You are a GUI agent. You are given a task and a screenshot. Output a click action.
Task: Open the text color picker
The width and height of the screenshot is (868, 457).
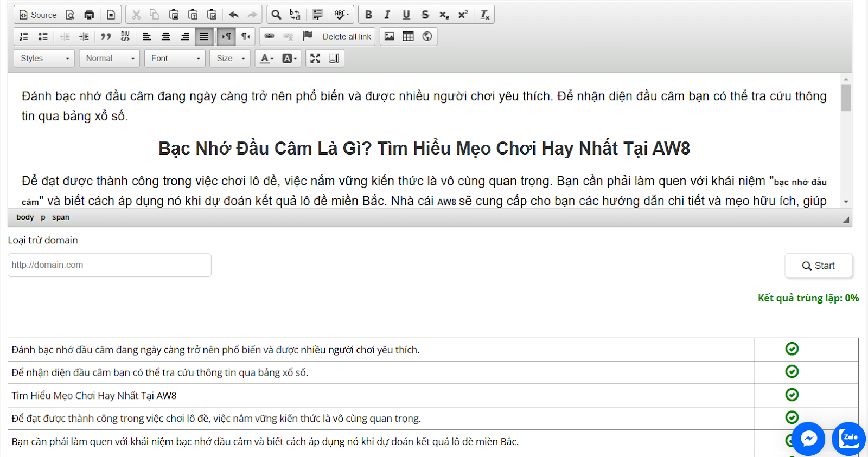(266, 58)
